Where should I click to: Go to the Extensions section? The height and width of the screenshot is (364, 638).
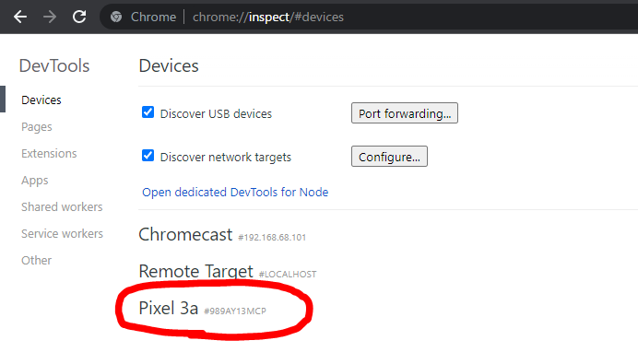[49, 153]
